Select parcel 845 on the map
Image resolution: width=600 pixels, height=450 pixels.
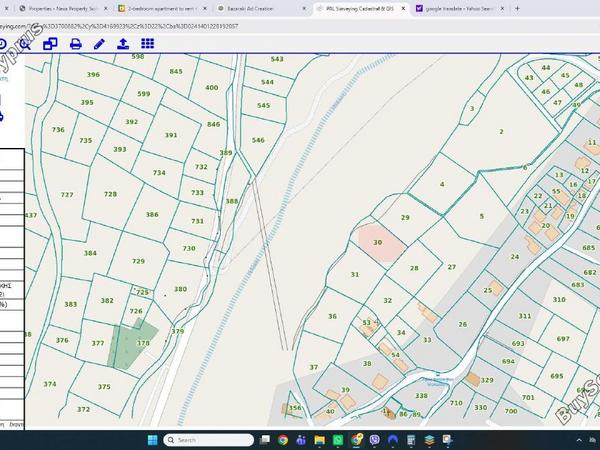pyautogui.click(x=176, y=72)
